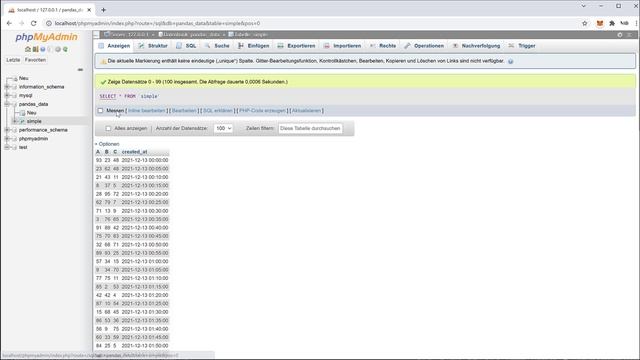This screenshot has height=360, width=640.
Task: Click the browser address bar URL
Action: pos(158,23)
